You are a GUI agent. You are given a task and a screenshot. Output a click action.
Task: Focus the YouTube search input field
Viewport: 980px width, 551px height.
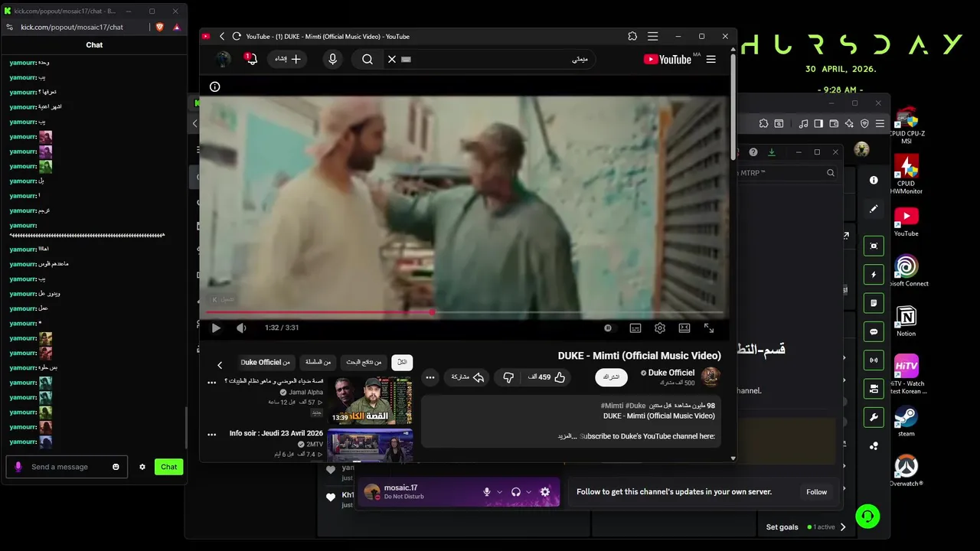pos(498,59)
